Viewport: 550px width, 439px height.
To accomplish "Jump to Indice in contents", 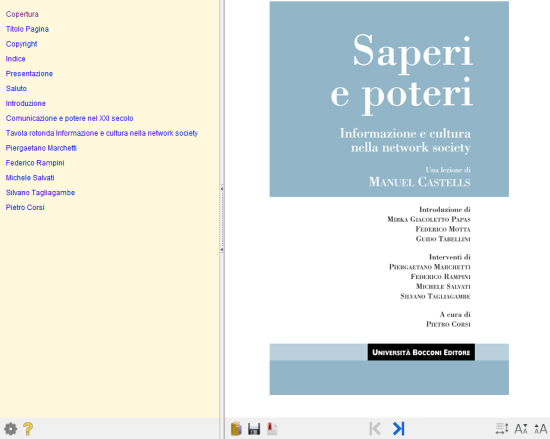I will 15,59.
